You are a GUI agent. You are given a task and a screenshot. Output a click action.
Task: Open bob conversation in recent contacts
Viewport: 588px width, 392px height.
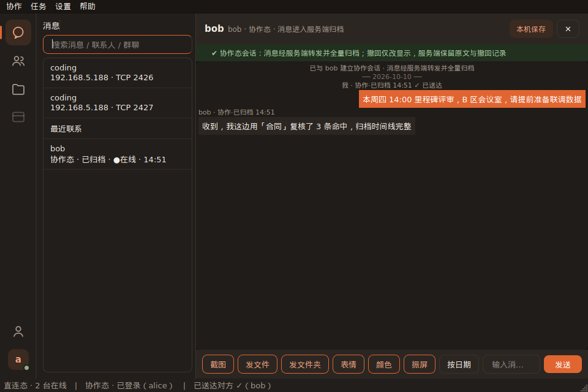click(x=118, y=154)
